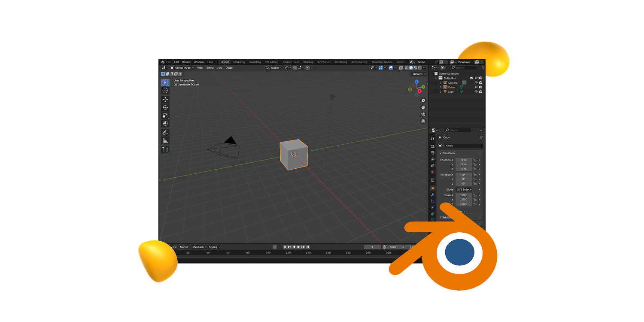Toggle camera view in viewport

tap(423, 114)
